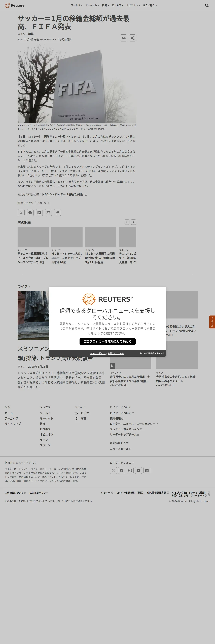Show next articles with the right arrow
215x644 pixels.
(x=134, y=222)
